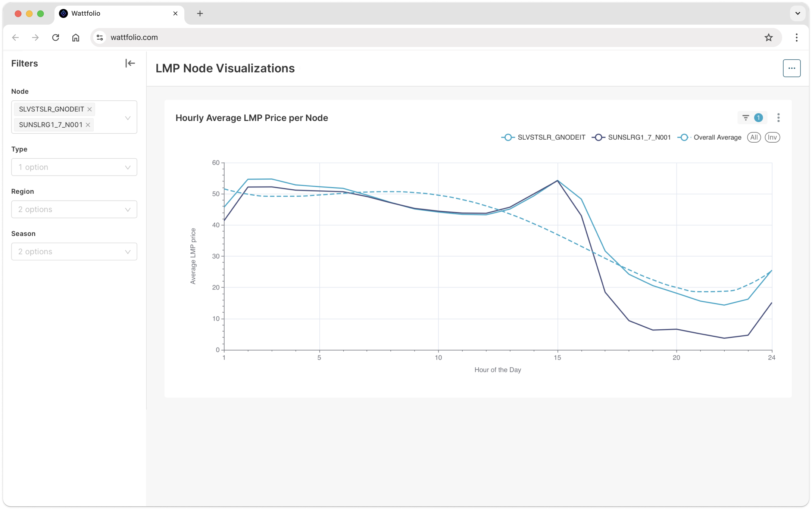The height and width of the screenshot is (510, 812).
Task: Expand the Region filter dropdown
Action: tap(74, 209)
